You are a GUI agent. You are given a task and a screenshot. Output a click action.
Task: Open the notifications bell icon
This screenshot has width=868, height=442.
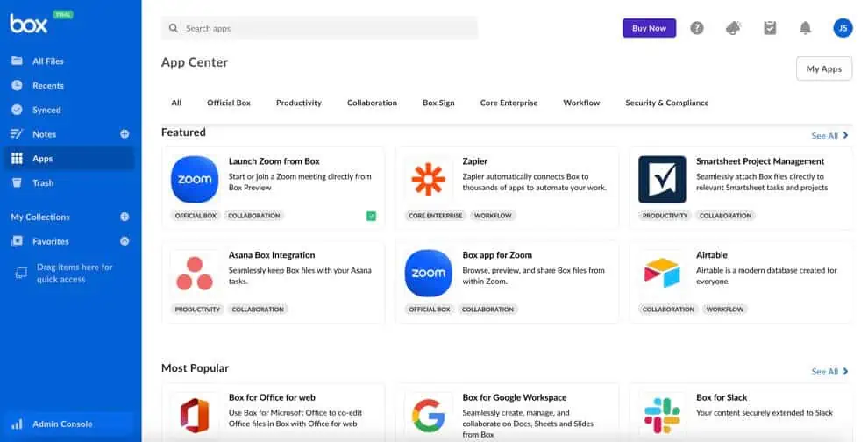pos(805,28)
